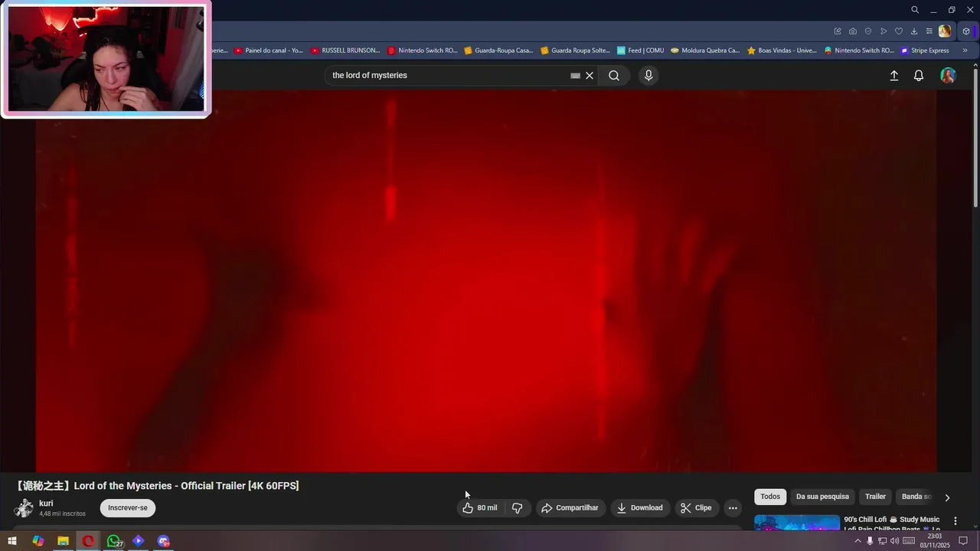Open Opera profile picture in toolbar

coord(945,31)
